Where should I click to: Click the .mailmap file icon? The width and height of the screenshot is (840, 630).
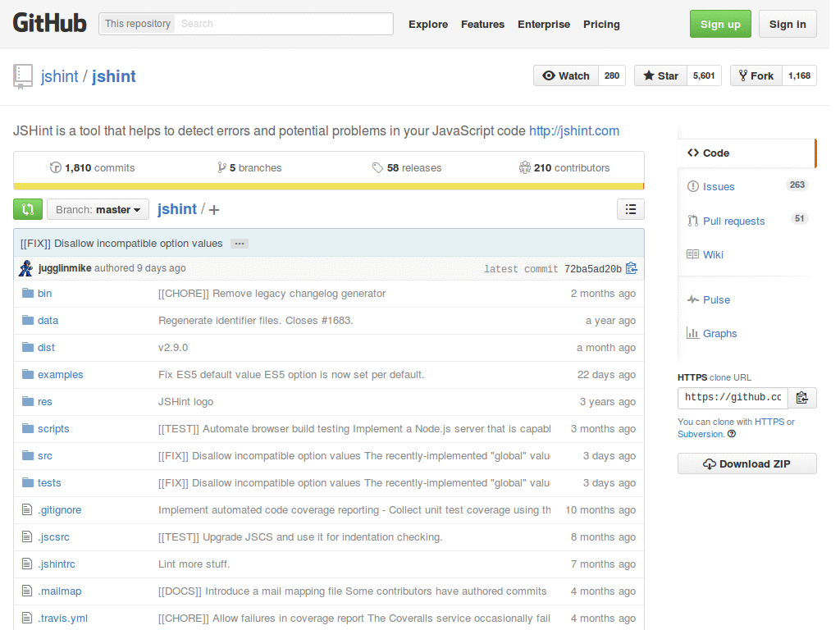point(27,591)
